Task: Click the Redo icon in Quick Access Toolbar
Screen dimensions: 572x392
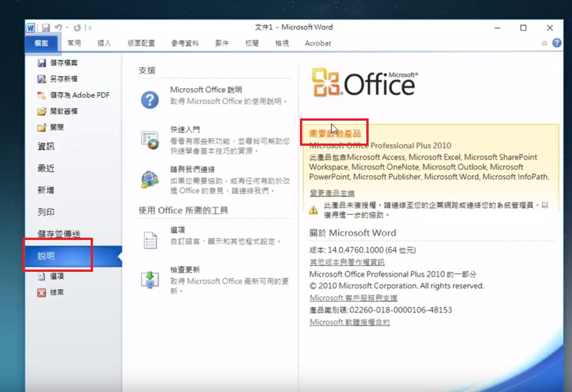Action: tap(78, 28)
